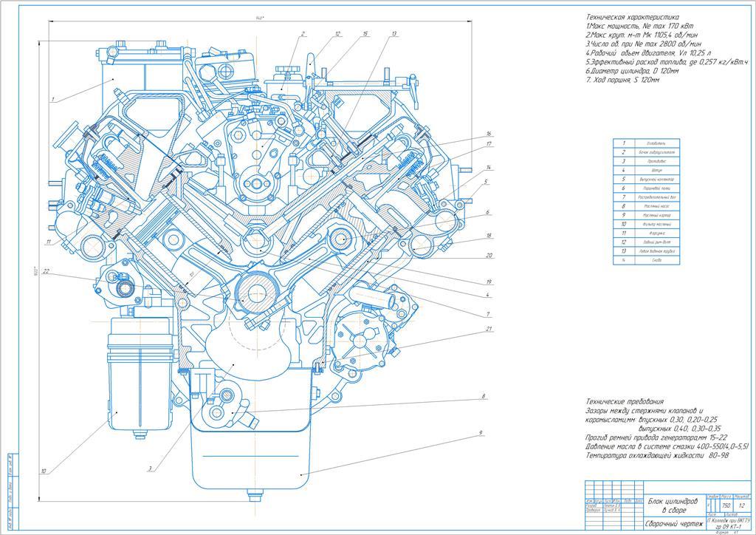Select 'Температура охлаждающей жидкости 80-98' line
Image resolution: width=756 pixels, height=535 pixels.
[x=657, y=455]
